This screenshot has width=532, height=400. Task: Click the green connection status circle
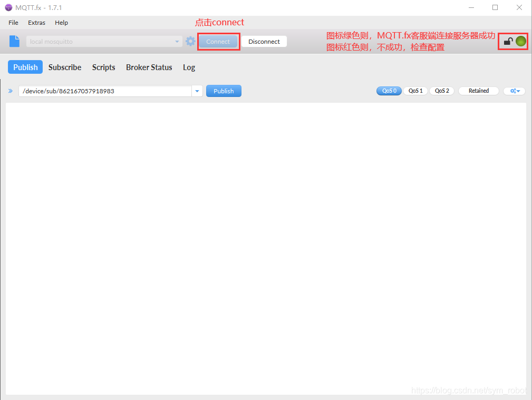click(521, 42)
